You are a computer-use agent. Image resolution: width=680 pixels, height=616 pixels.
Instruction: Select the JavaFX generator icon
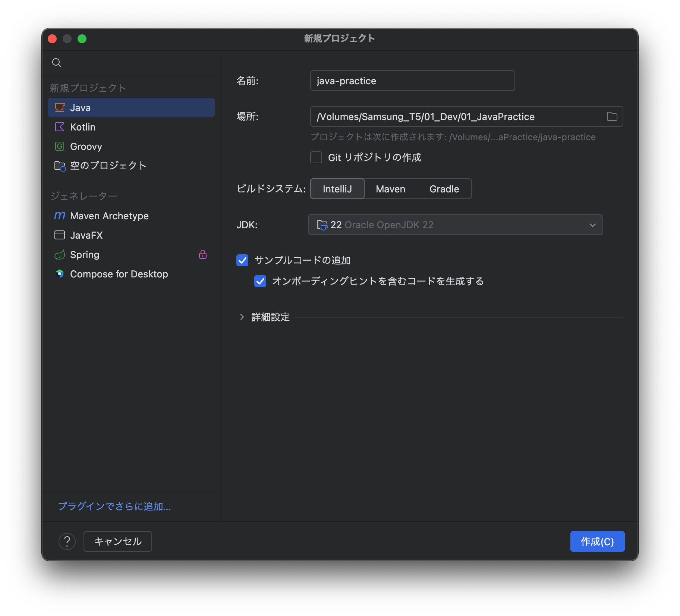pyautogui.click(x=60, y=235)
